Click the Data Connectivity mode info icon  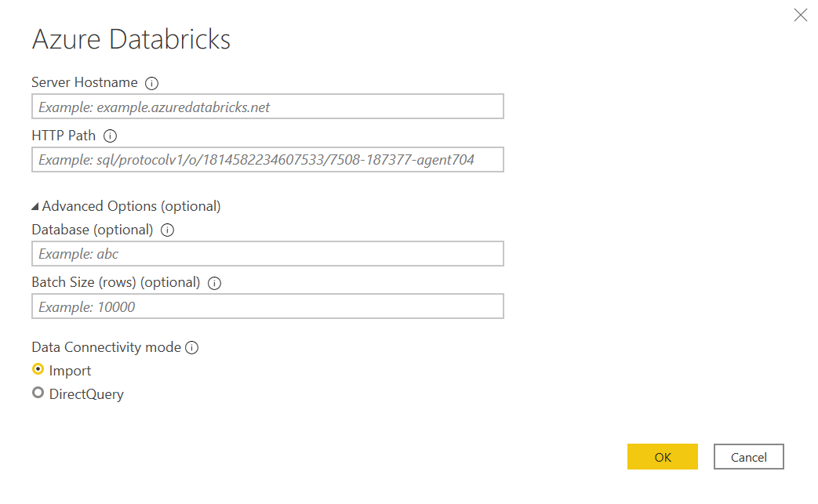191,347
